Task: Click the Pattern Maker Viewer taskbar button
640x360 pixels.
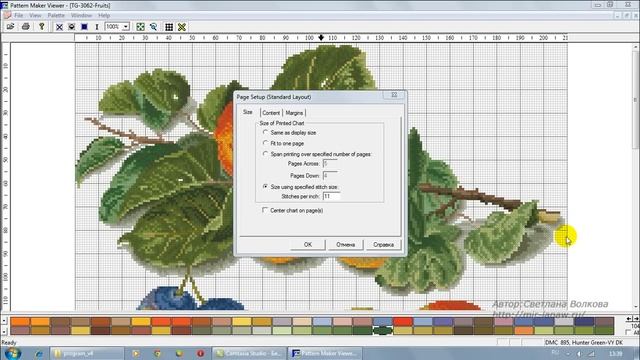Action: coord(326,353)
